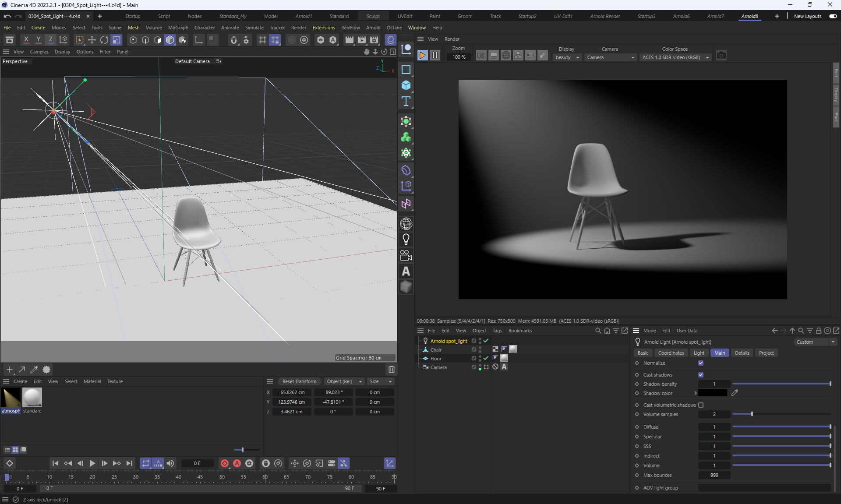This screenshot has height=504, width=841.
Task: Start the Arnold IPR render play button
Action: pos(422,56)
